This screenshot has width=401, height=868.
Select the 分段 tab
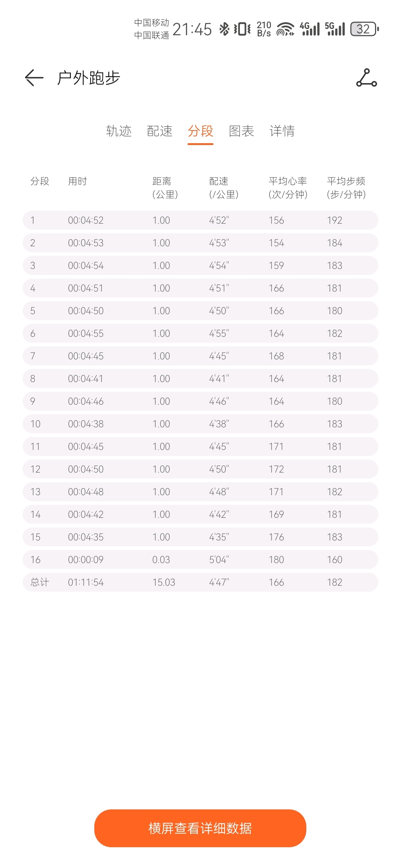click(200, 131)
